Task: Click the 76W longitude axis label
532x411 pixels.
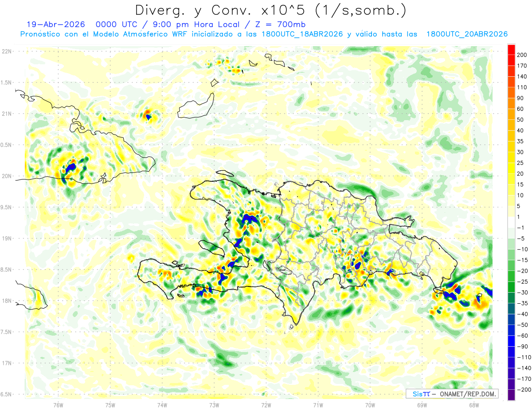Action: pyautogui.click(x=58, y=405)
